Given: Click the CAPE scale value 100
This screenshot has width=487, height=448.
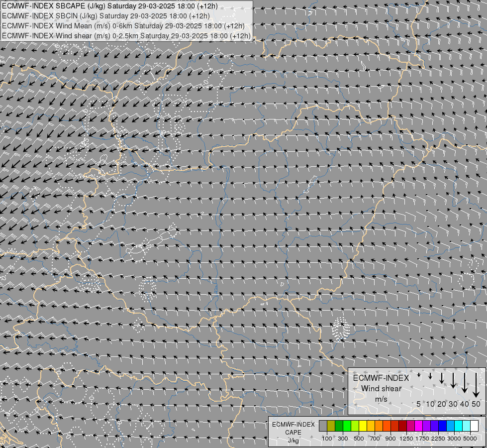Looking at the screenshot, I should coord(327,439).
